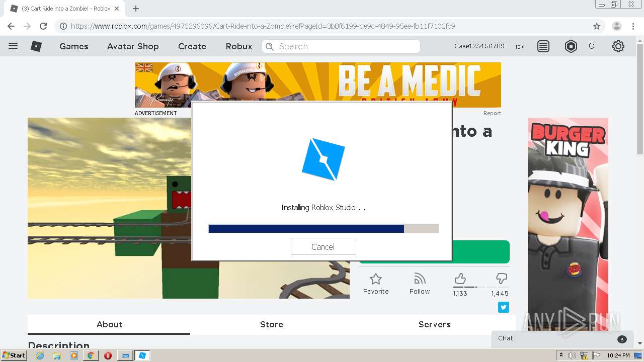Open the Opera taskbar icon
Viewport: 644px width, 362px height.
point(108,355)
